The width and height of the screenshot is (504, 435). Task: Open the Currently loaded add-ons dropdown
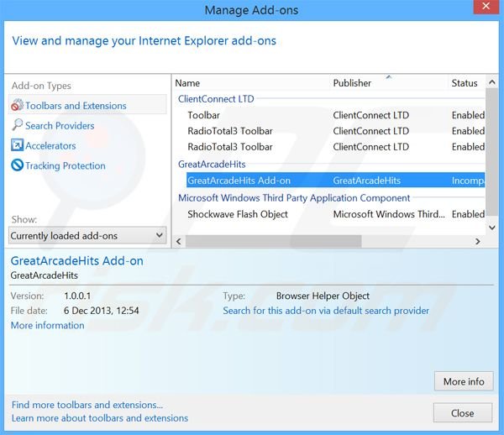coord(87,236)
